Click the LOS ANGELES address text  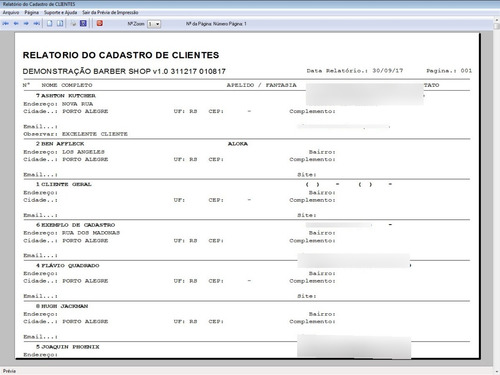pos(83,152)
